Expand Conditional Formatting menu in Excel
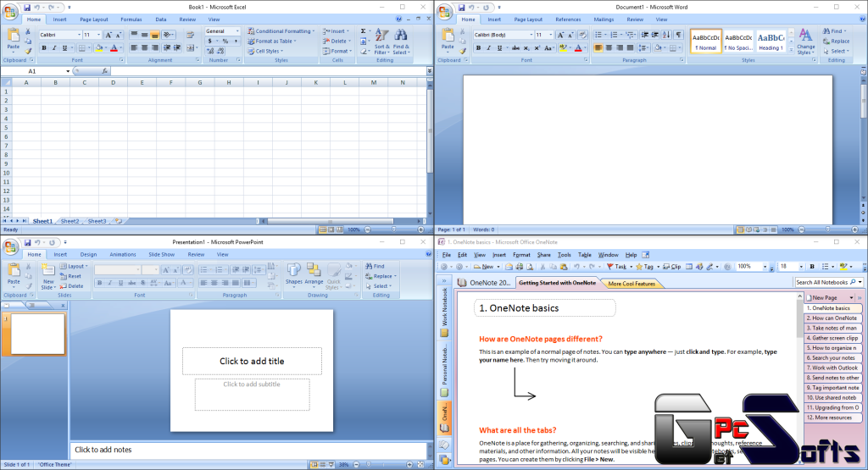 tap(281, 31)
